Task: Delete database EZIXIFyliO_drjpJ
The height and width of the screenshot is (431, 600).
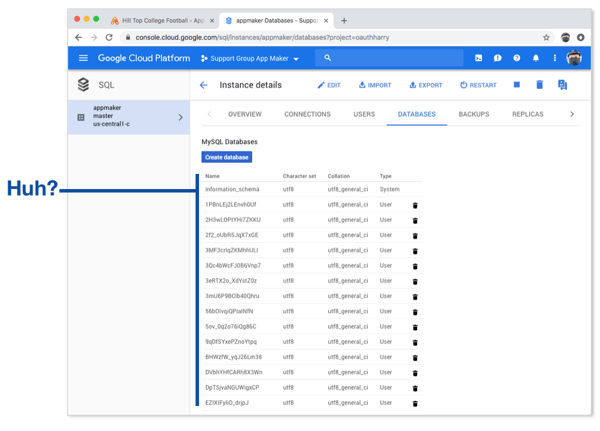Action: click(415, 403)
